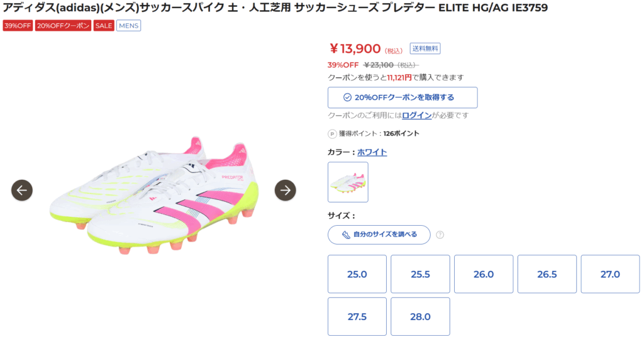Click the MENS tag

(x=129, y=26)
